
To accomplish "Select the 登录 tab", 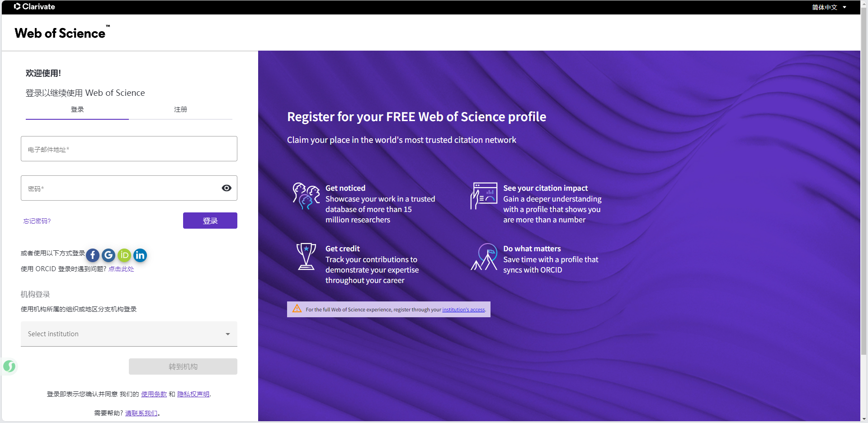I will (77, 109).
